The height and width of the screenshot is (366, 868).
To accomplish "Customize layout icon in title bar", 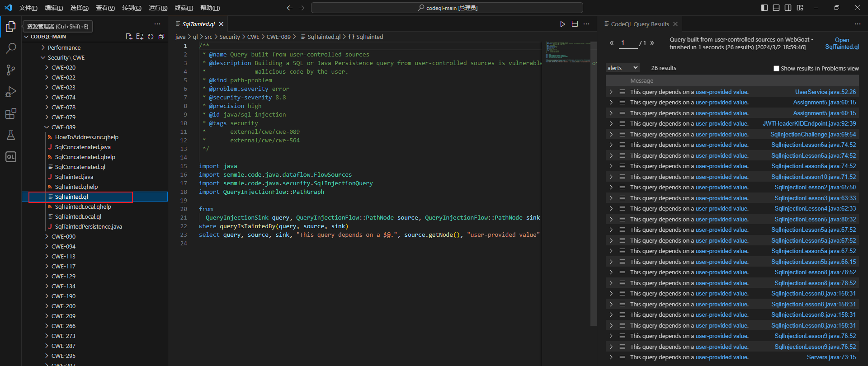I will [800, 8].
